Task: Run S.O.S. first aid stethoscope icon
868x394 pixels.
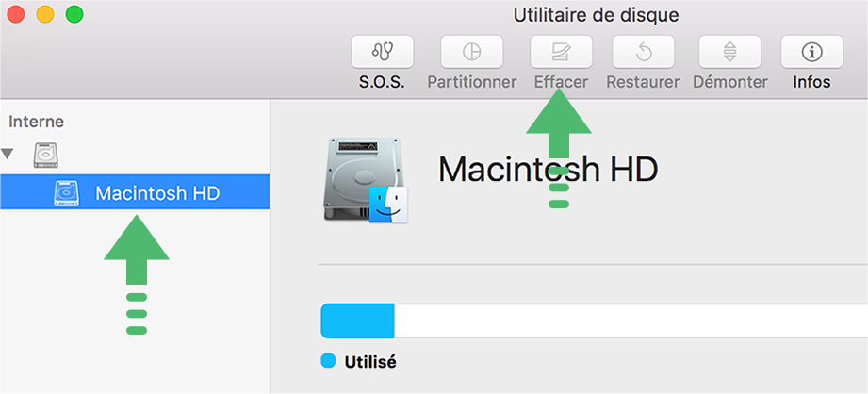Action: point(382,52)
